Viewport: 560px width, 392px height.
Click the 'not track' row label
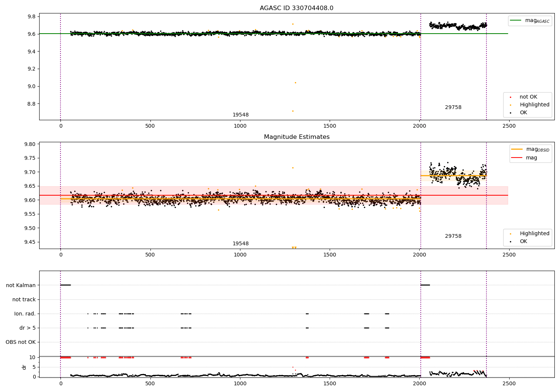24,299
